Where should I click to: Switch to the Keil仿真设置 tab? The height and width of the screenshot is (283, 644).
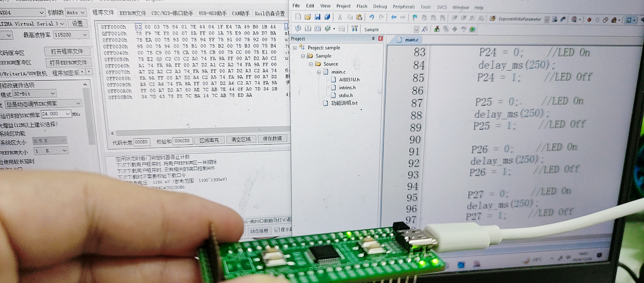point(270,13)
